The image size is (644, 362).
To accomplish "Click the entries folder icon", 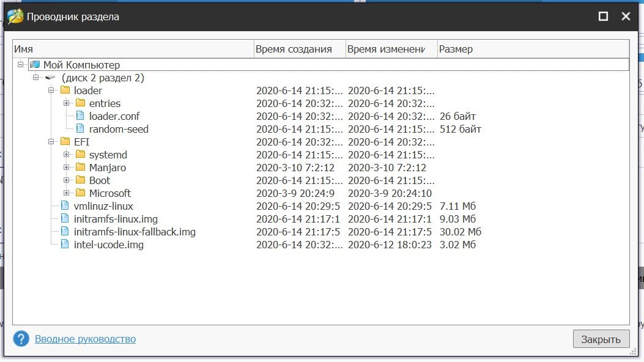I will (81, 103).
